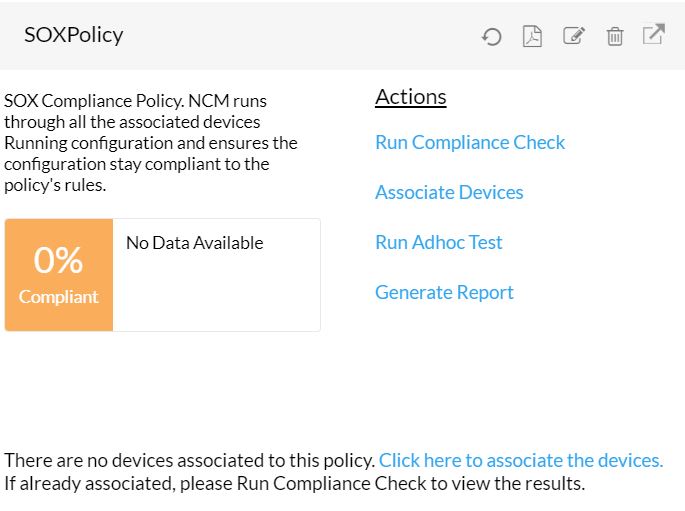Image resolution: width=685 pixels, height=511 pixels.
Task: Click the SOXPolicy title
Action: 74,35
